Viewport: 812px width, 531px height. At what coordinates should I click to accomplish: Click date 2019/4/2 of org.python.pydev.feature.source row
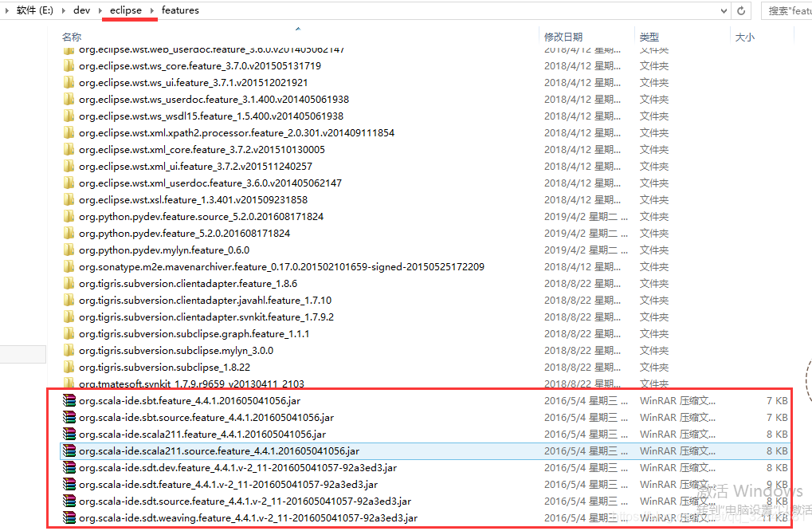pyautogui.click(x=586, y=217)
